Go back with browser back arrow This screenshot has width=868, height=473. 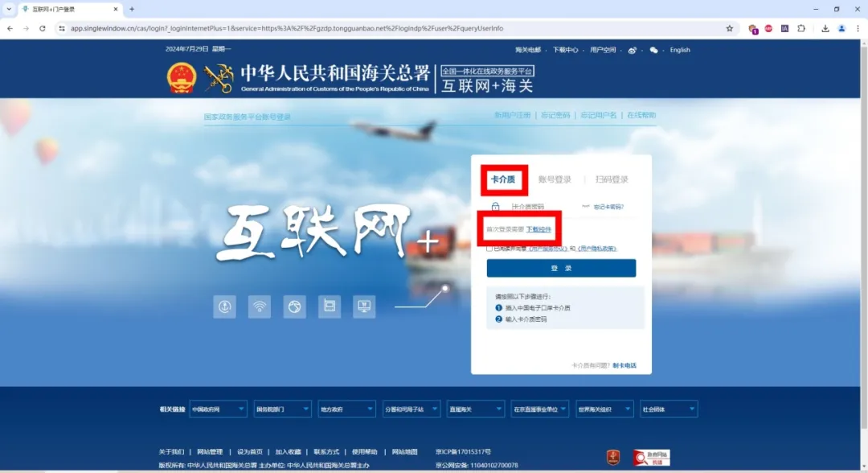pos(10,28)
